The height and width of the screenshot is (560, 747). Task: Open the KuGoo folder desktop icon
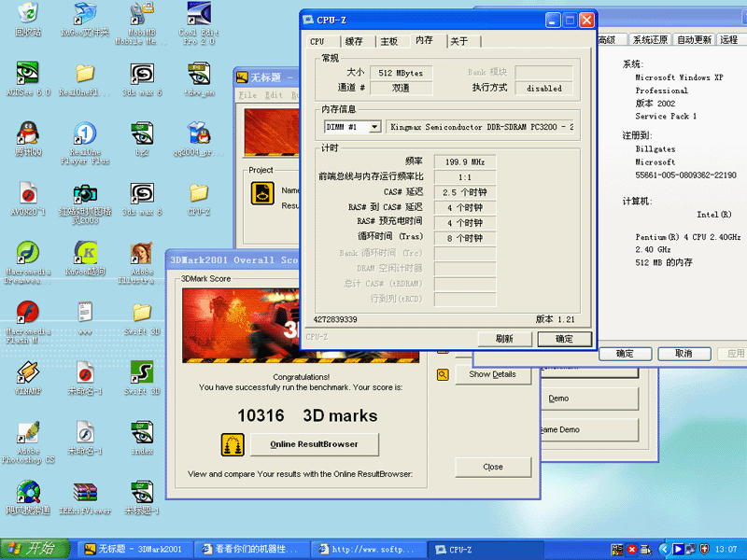pos(85,19)
